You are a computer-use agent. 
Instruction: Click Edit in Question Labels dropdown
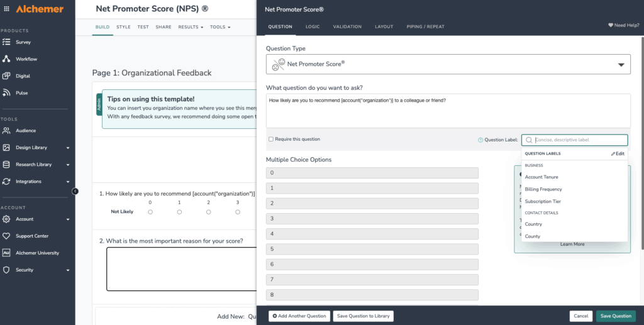(618, 154)
